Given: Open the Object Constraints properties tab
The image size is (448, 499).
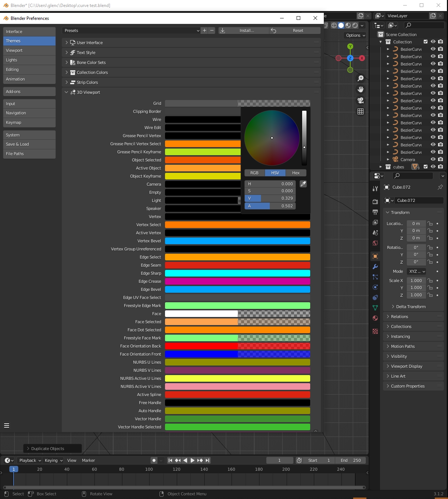Looking at the screenshot, I should [375, 297].
